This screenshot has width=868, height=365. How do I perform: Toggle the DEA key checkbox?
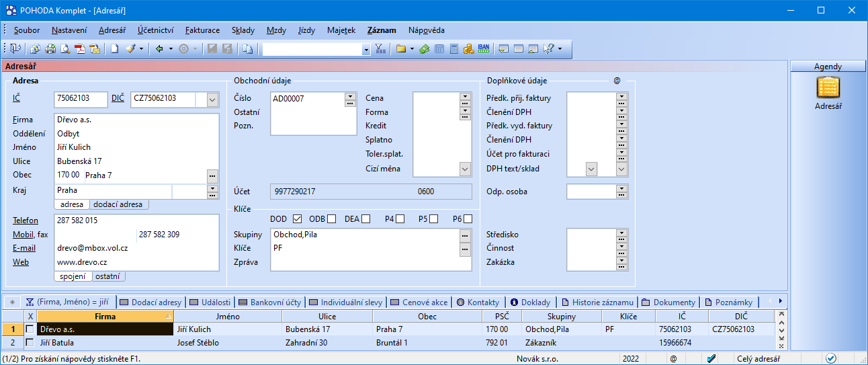pos(365,218)
